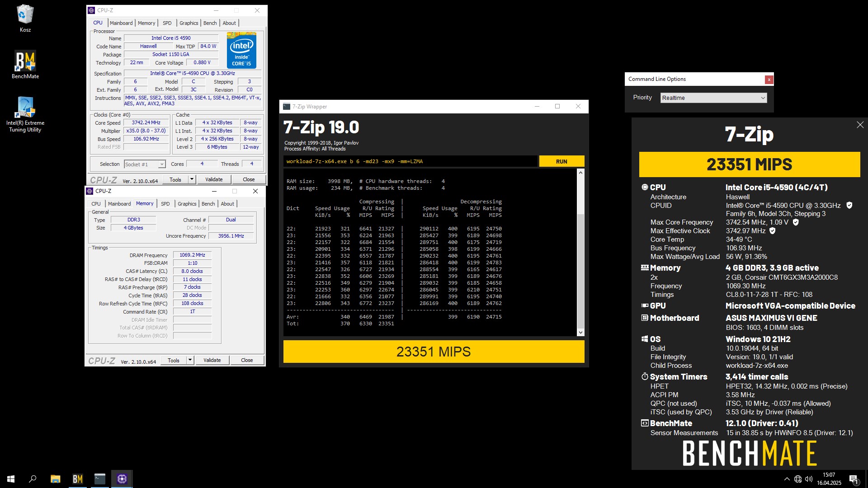The width and height of the screenshot is (868, 488).
Task: Open SPD tab in lower CPU-Z window
Action: pos(165,204)
